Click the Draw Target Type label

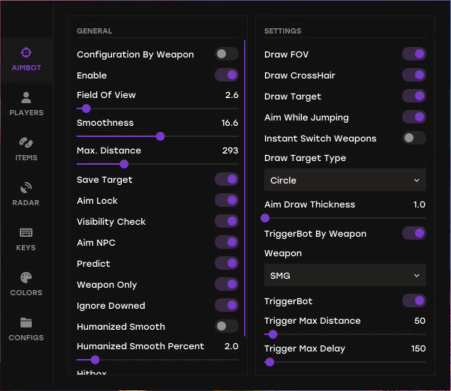305,158
